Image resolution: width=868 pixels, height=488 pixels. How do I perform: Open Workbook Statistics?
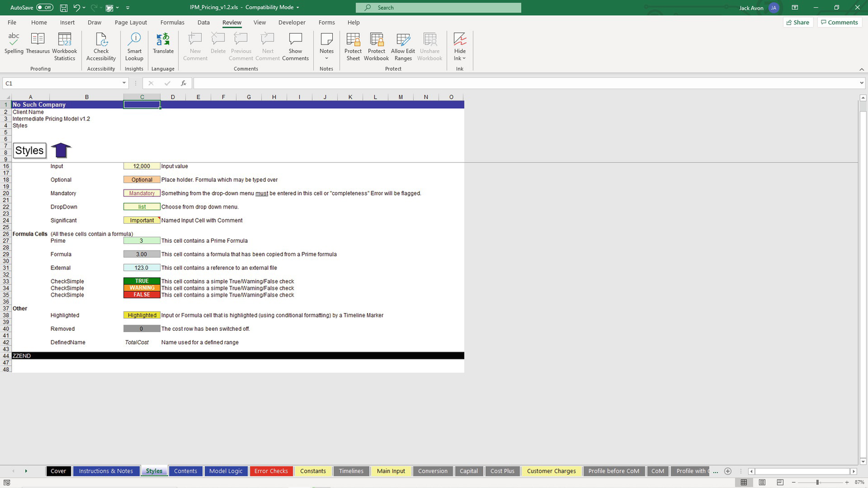[64, 46]
